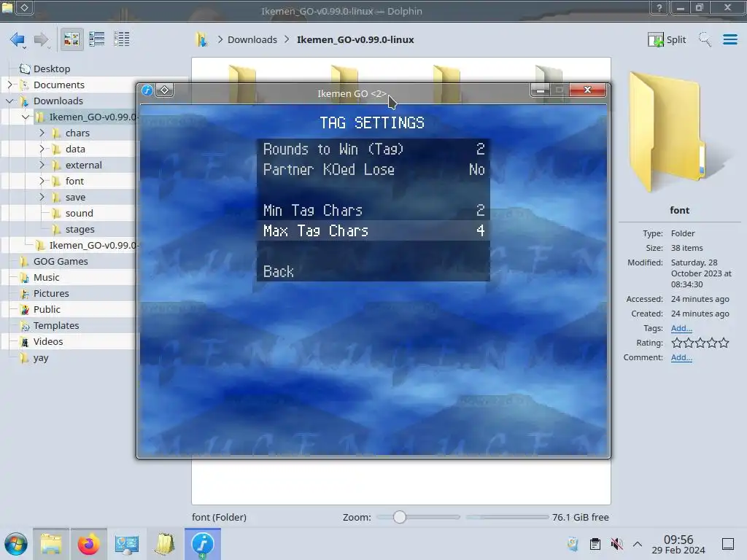
Task: Switch Dolphin to Icons view mode
Action: point(71,39)
